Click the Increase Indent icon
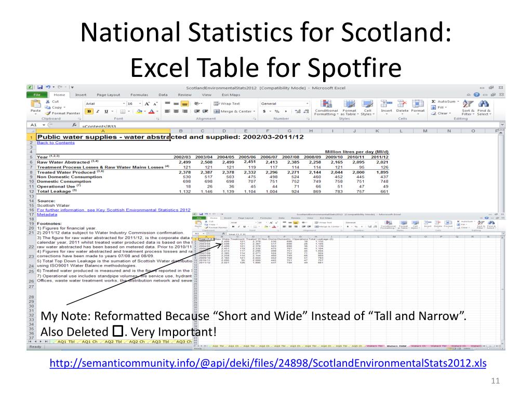This screenshot has height=399, width=532. (205, 111)
